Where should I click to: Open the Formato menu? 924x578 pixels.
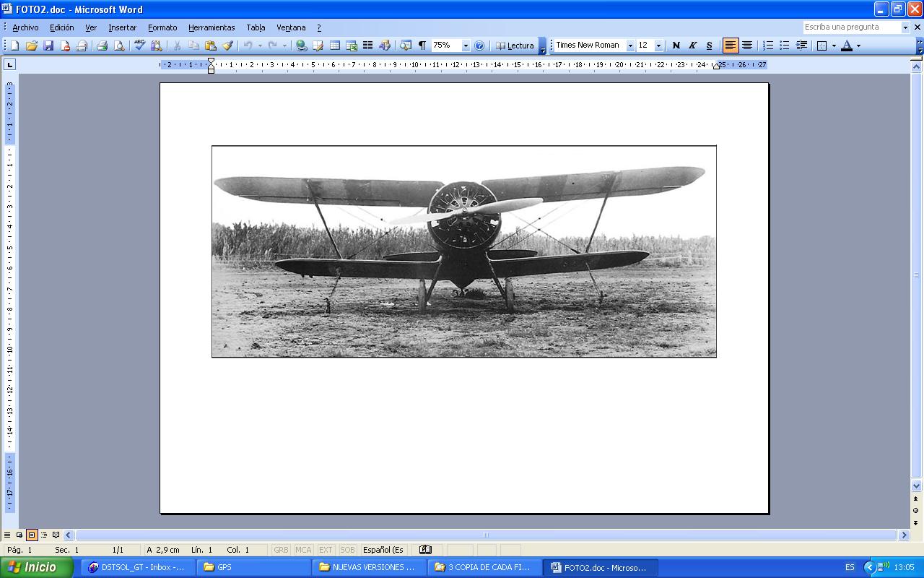(162, 27)
